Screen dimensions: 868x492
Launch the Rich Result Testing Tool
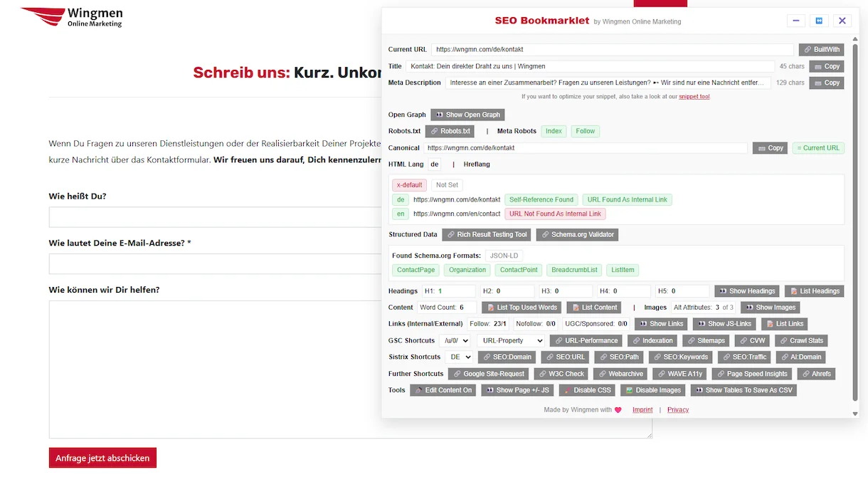point(487,234)
